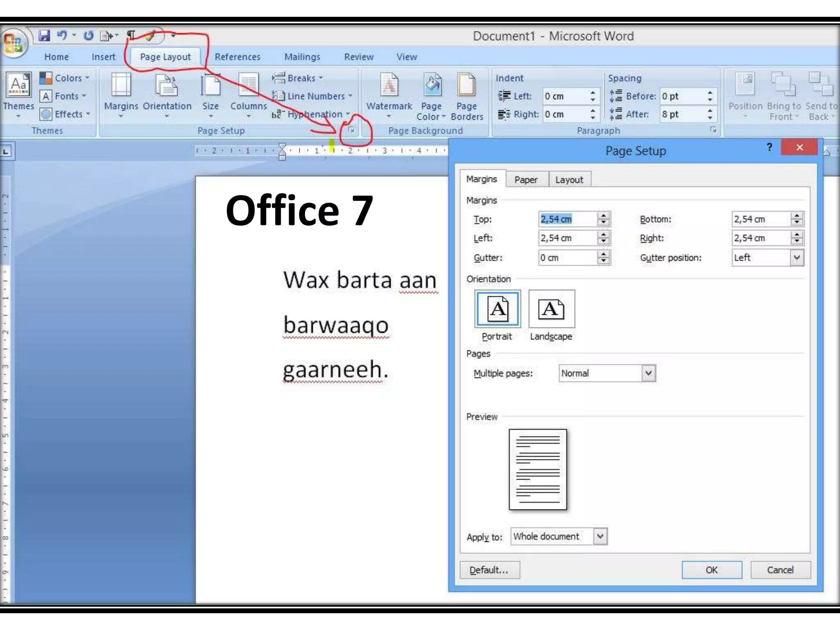Click the Spacing Before field

[x=682, y=96]
